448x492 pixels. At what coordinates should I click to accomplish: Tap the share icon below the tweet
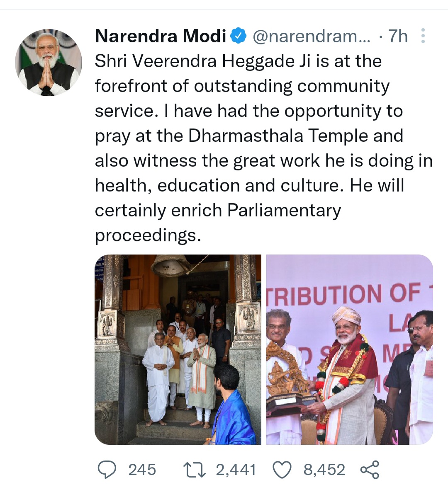pyautogui.click(x=370, y=470)
